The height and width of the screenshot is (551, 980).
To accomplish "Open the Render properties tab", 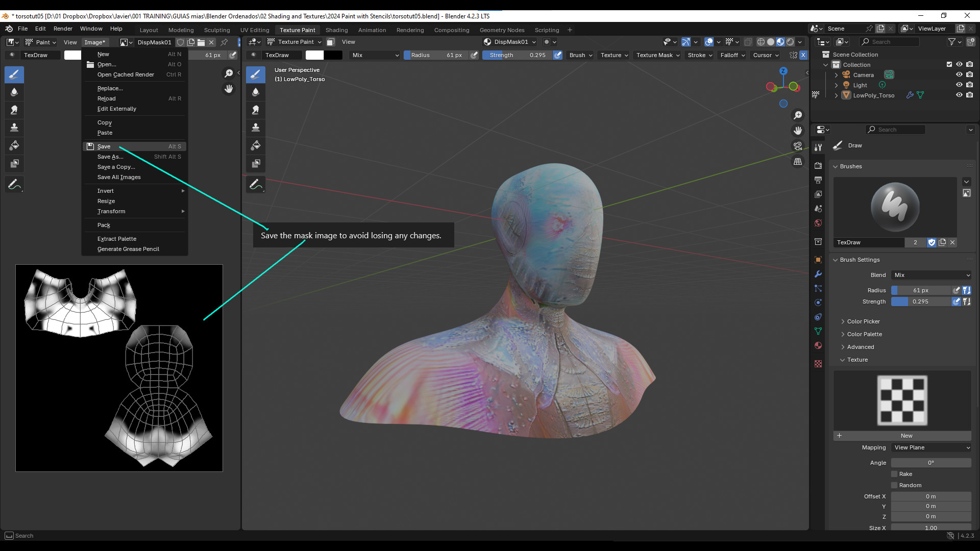I will [818, 165].
